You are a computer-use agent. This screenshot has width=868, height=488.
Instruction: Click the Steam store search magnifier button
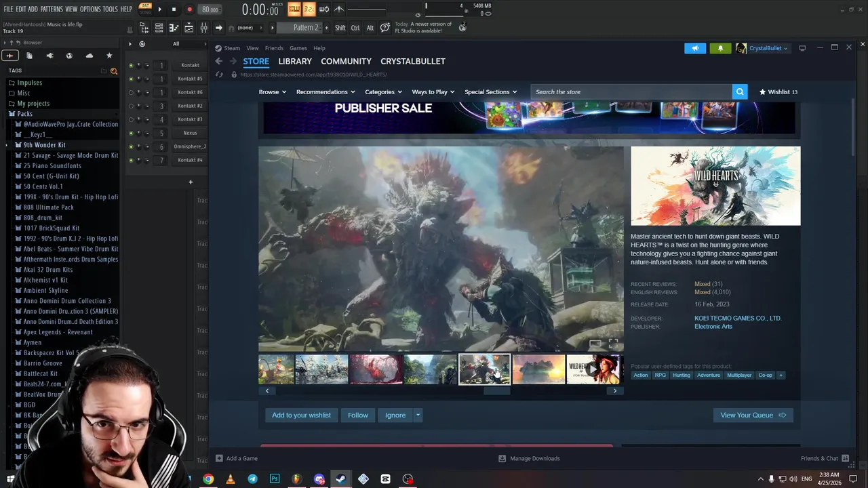(x=740, y=91)
